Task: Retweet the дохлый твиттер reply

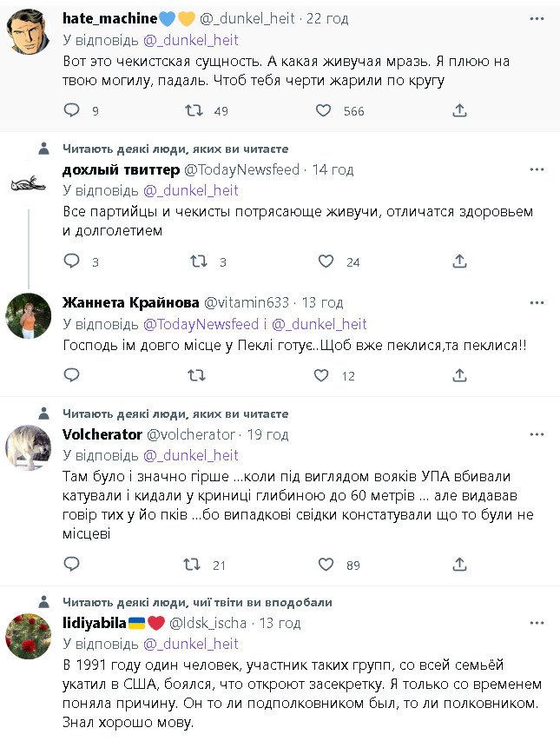Action: [198, 261]
